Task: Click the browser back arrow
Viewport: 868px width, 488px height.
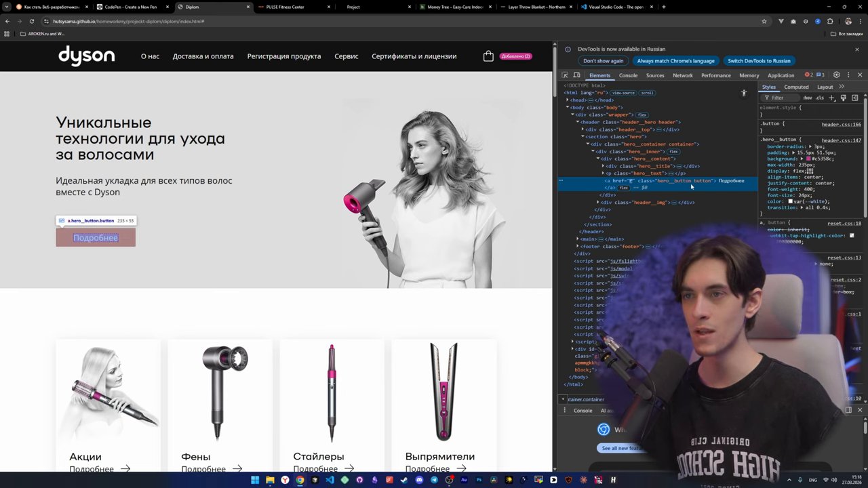Action: (x=7, y=21)
